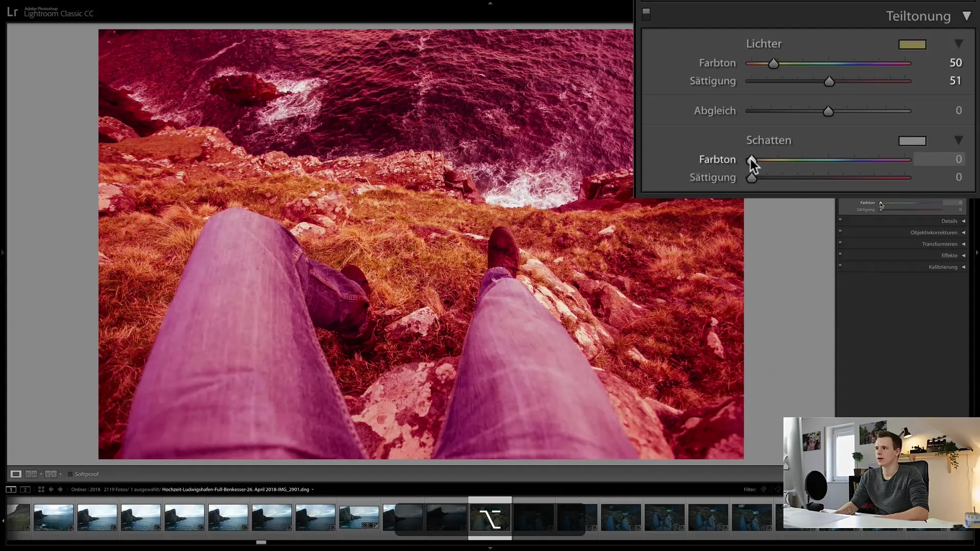Image resolution: width=980 pixels, height=551 pixels.
Task: Open the Details panel header
Action: [902, 221]
